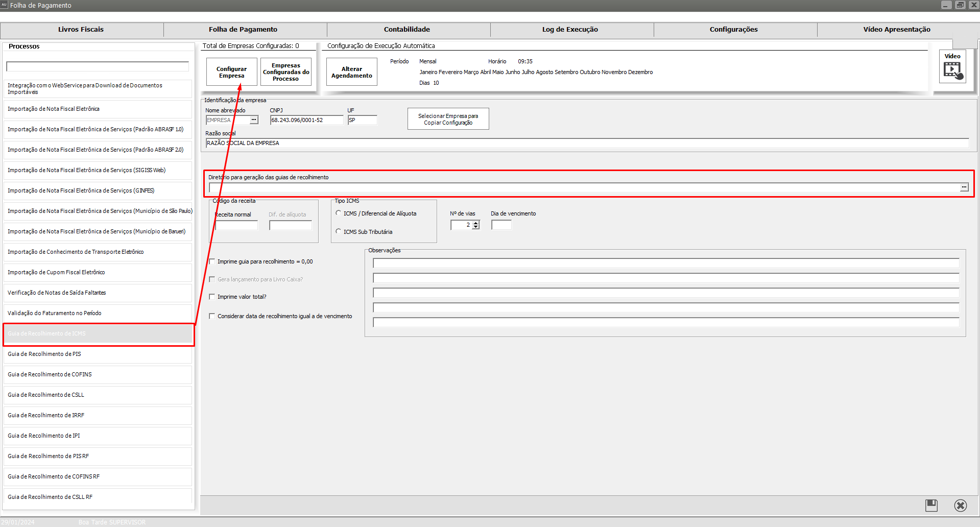Toggle Gera lançamento para Livro Caixa checkbox
Image resolution: width=980 pixels, height=527 pixels.
tap(212, 279)
